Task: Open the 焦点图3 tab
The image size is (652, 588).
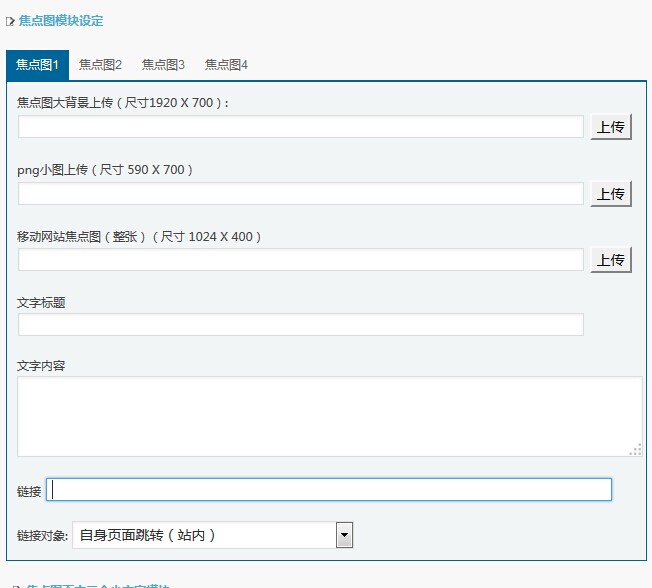Action: (163, 65)
